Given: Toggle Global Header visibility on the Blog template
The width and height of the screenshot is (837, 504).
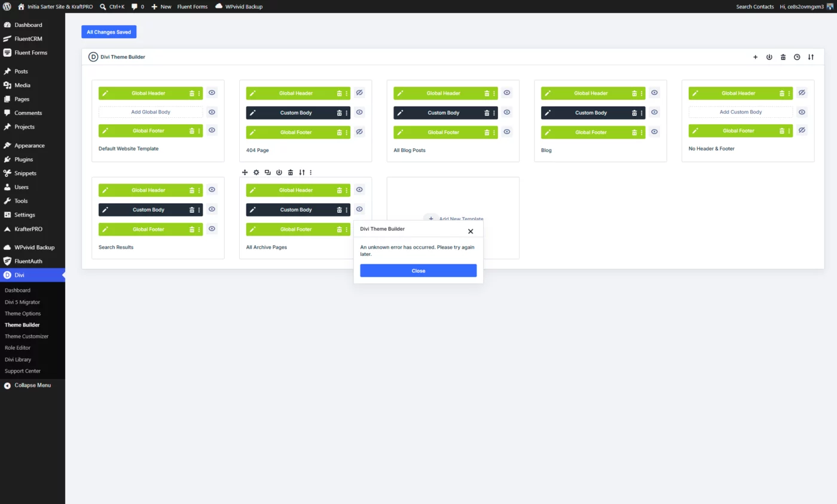Looking at the screenshot, I should 655,93.
